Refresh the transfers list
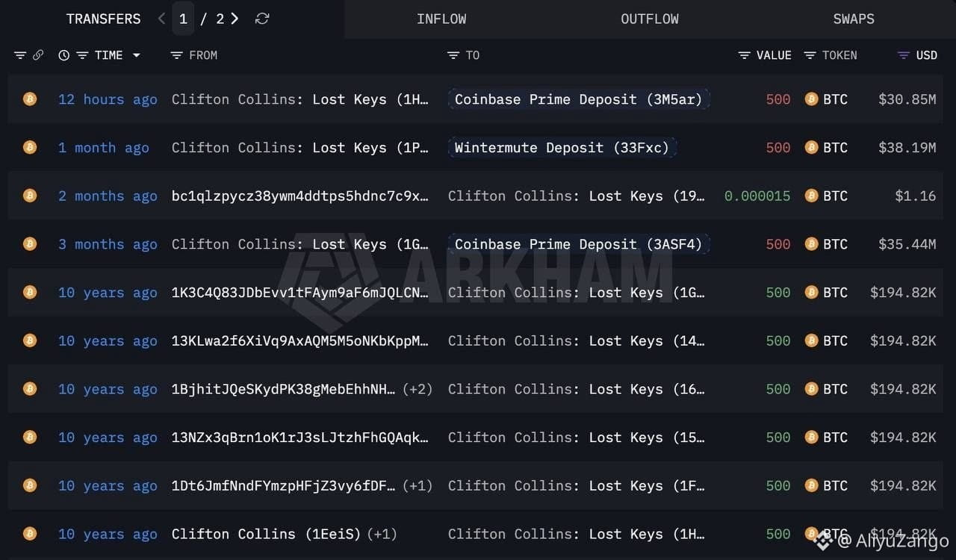This screenshot has width=956, height=560. pyautogui.click(x=262, y=19)
